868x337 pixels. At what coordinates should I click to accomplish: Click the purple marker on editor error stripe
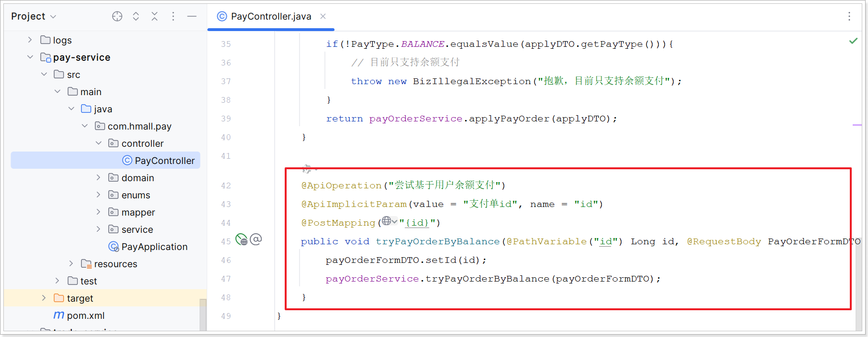click(857, 125)
